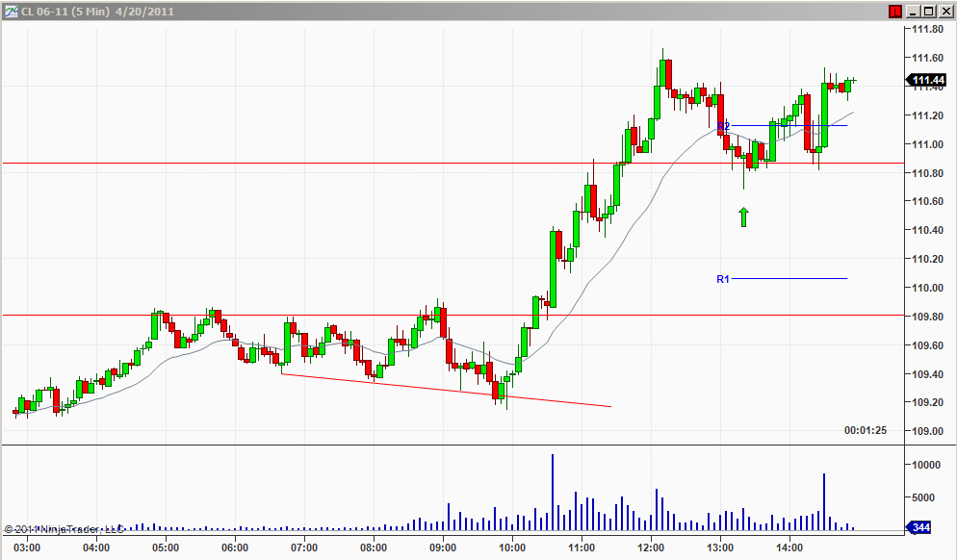Click the 110.00 price axis label
This screenshot has height=560, width=957.
[x=928, y=288]
